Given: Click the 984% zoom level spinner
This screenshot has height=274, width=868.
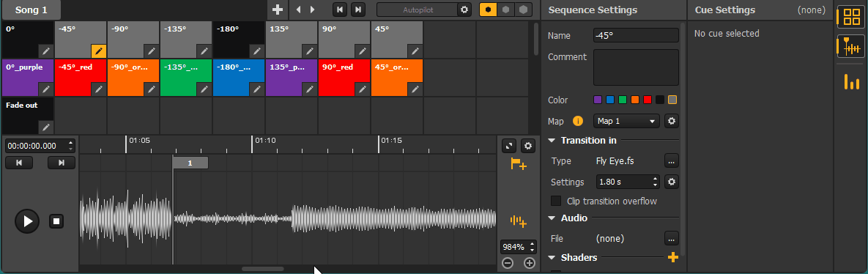Looking at the screenshot, I should tap(519, 247).
